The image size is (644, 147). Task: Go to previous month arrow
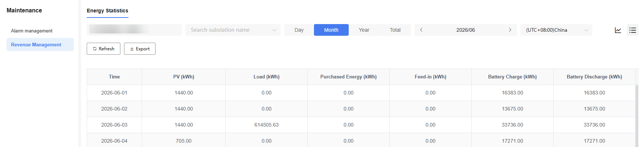coord(421,30)
